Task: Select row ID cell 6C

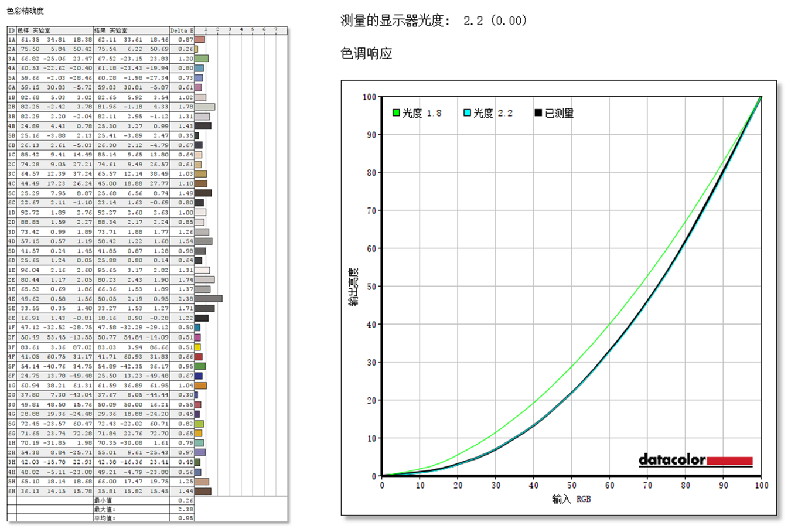Action: pyautogui.click(x=11, y=203)
